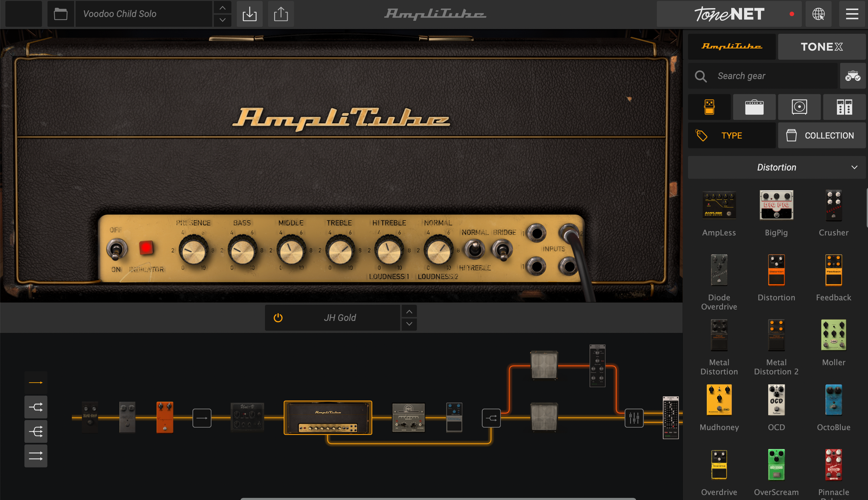Select the cabinet speaker gear category

(x=799, y=107)
